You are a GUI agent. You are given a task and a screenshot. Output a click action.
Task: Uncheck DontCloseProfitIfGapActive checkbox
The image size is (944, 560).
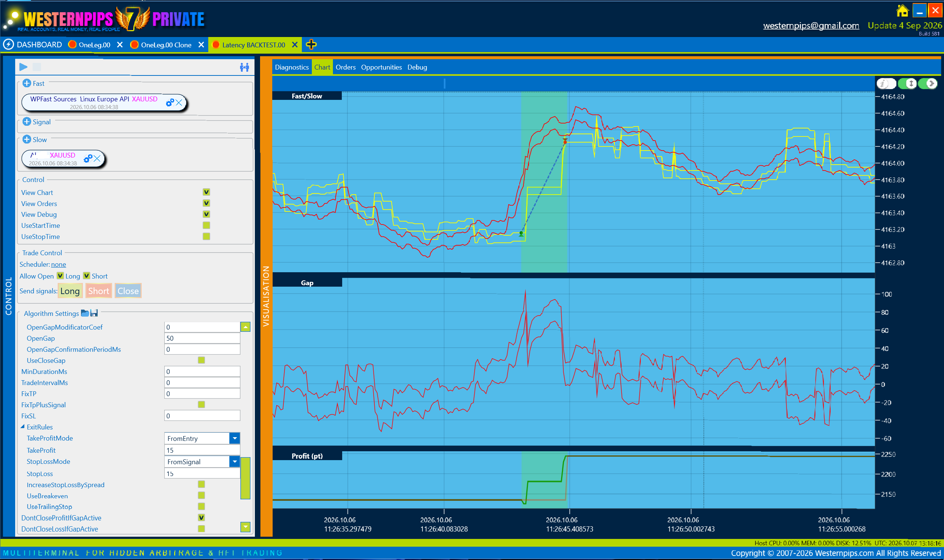click(202, 517)
